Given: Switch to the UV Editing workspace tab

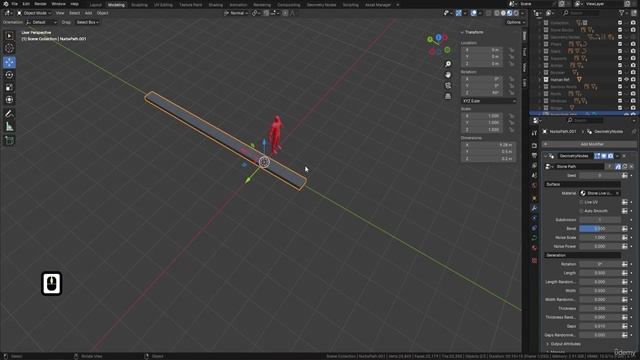Looking at the screenshot, I should coord(163,5).
